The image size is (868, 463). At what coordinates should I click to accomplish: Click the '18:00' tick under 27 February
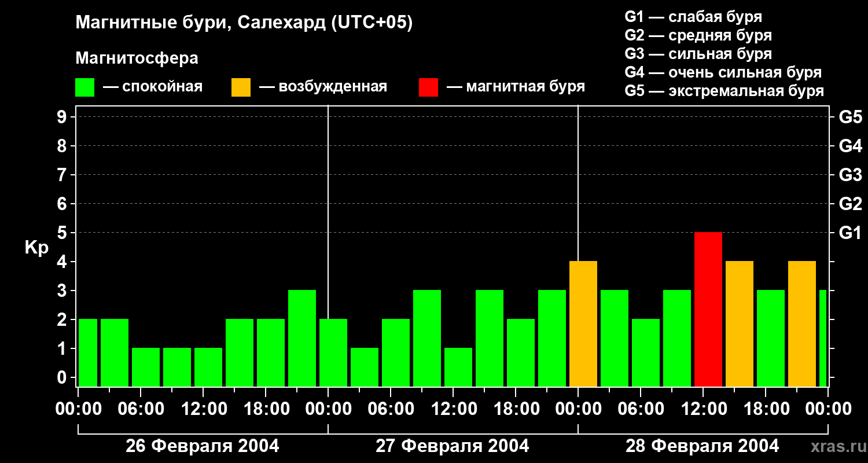[x=516, y=409]
